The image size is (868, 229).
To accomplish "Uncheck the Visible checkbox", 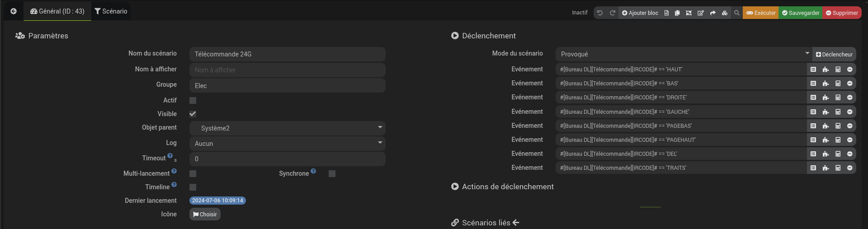I will [193, 114].
